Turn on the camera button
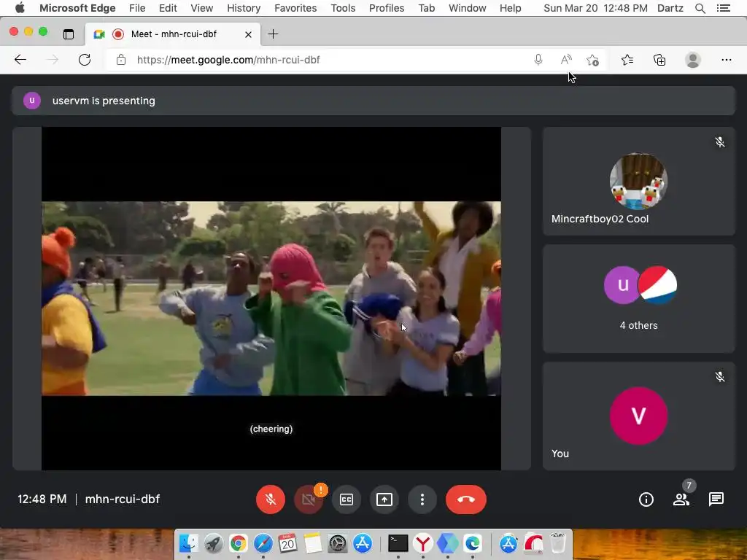 (x=309, y=499)
